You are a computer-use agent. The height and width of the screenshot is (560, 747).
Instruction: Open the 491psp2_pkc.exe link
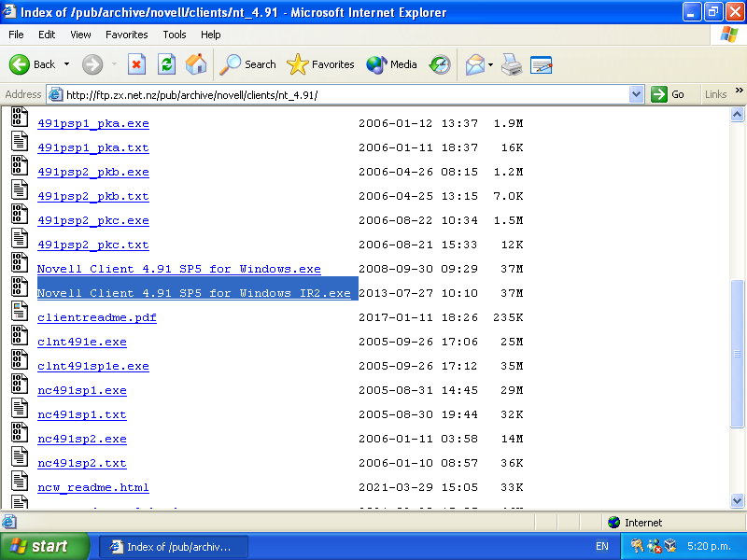coord(93,220)
